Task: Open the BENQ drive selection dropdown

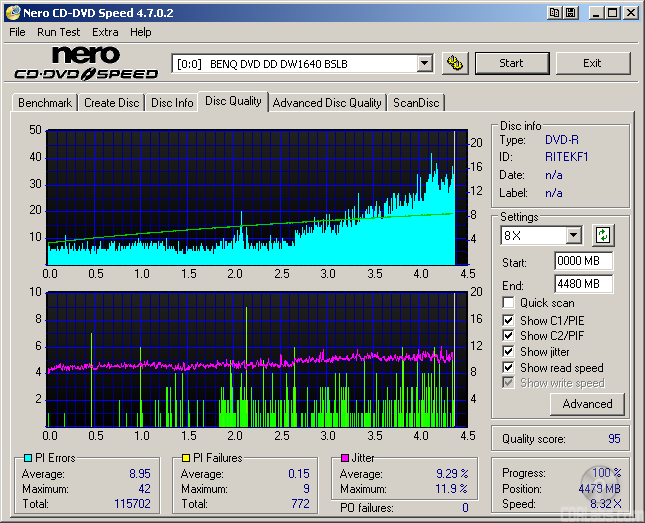Action: click(x=424, y=63)
